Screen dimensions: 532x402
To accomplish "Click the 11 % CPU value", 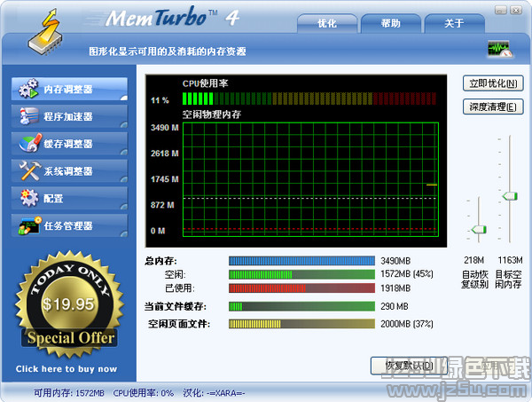I will (160, 100).
